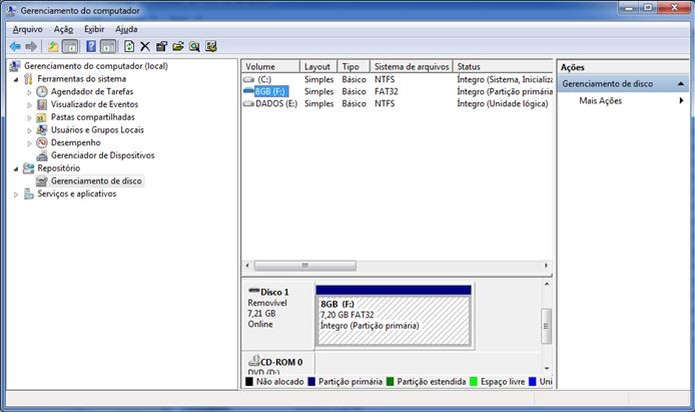Click the Ferramentas do sistema tools icon

(28, 79)
